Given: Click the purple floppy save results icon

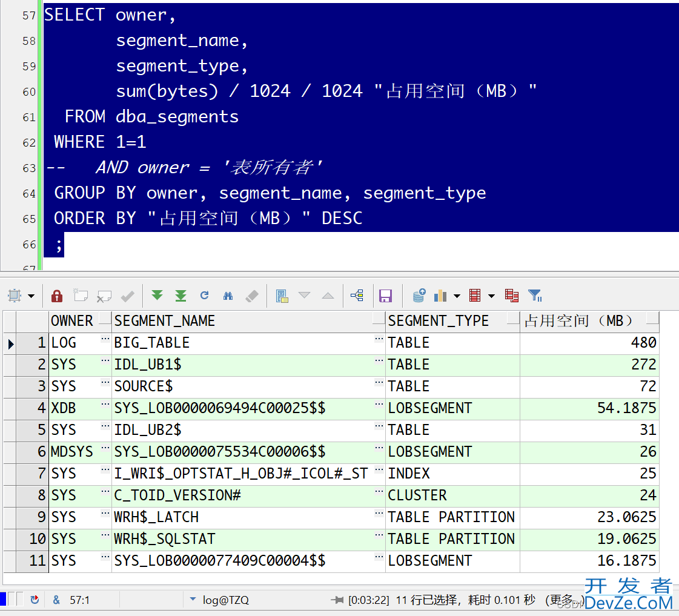Looking at the screenshot, I should coord(385,296).
